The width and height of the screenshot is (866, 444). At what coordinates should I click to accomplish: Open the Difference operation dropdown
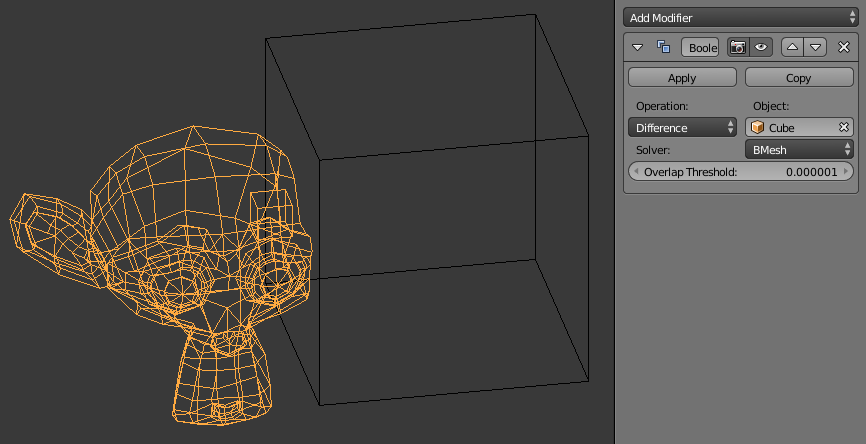(x=682, y=128)
